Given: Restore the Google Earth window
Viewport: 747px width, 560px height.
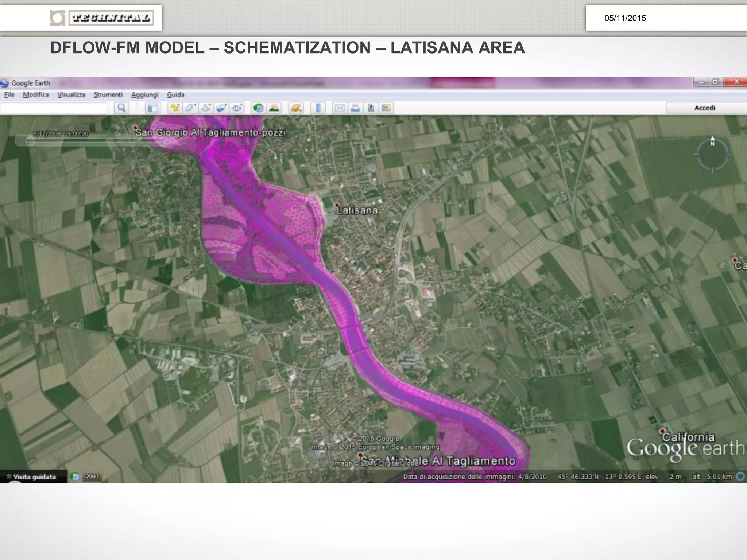Looking at the screenshot, I should click(715, 82).
